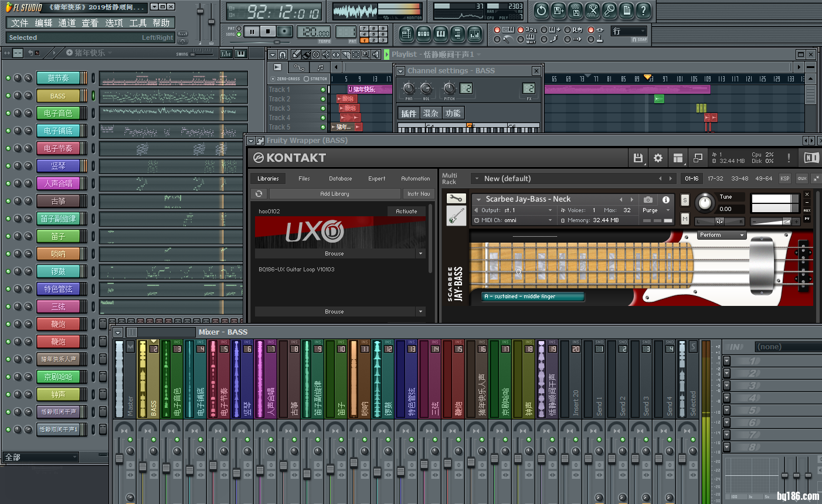
Task: Select the 17-32 rack page button
Action: (x=715, y=178)
